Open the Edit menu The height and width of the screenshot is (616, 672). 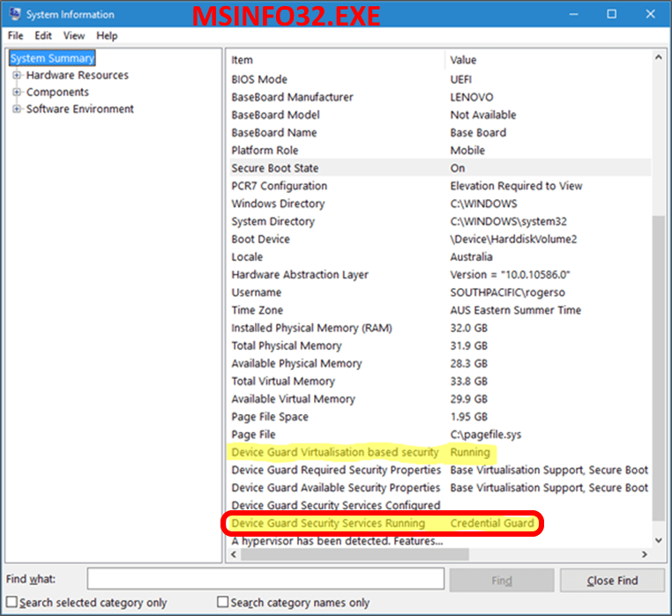tap(43, 36)
